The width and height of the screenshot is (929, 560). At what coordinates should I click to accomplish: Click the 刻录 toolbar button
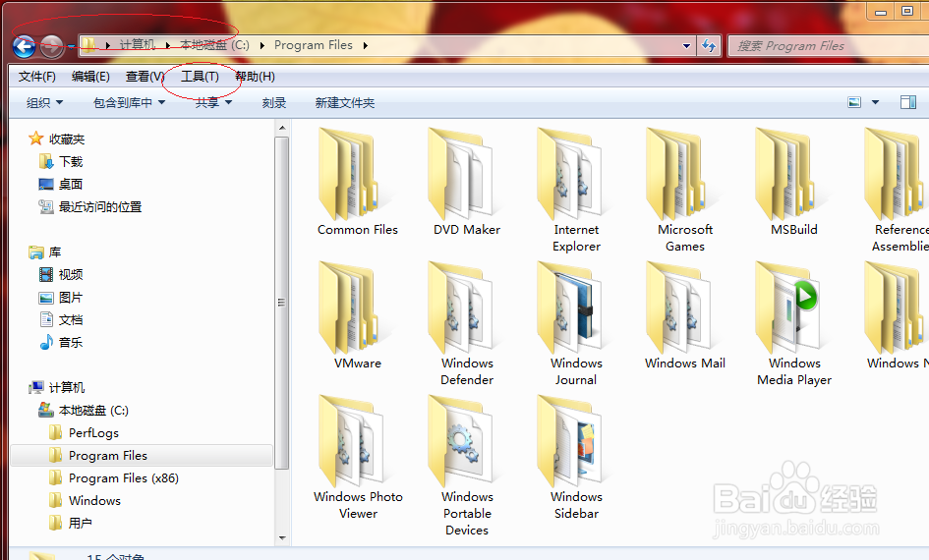tap(273, 102)
